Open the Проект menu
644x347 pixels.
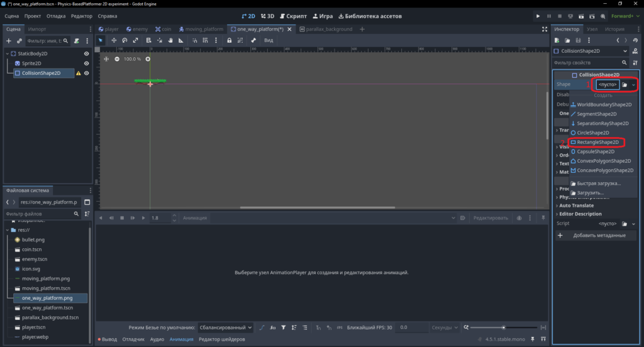33,16
